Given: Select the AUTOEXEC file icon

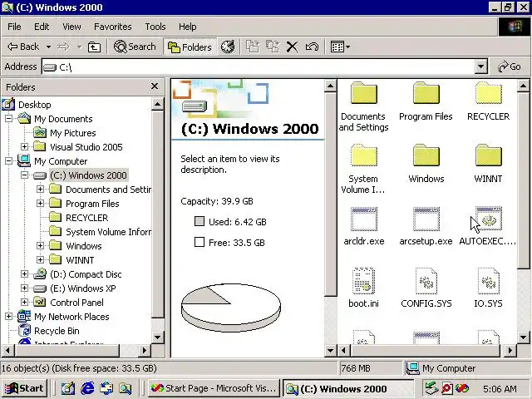Looking at the screenshot, I should pos(488,219).
